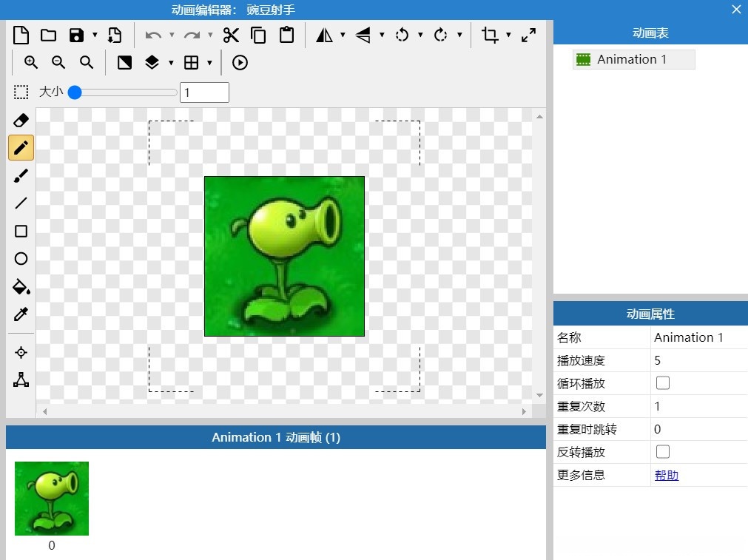The width and height of the screenshot is (748, 560).
Task: Select frame 0 thumbnail in animation frames
Action: (52, 499)
